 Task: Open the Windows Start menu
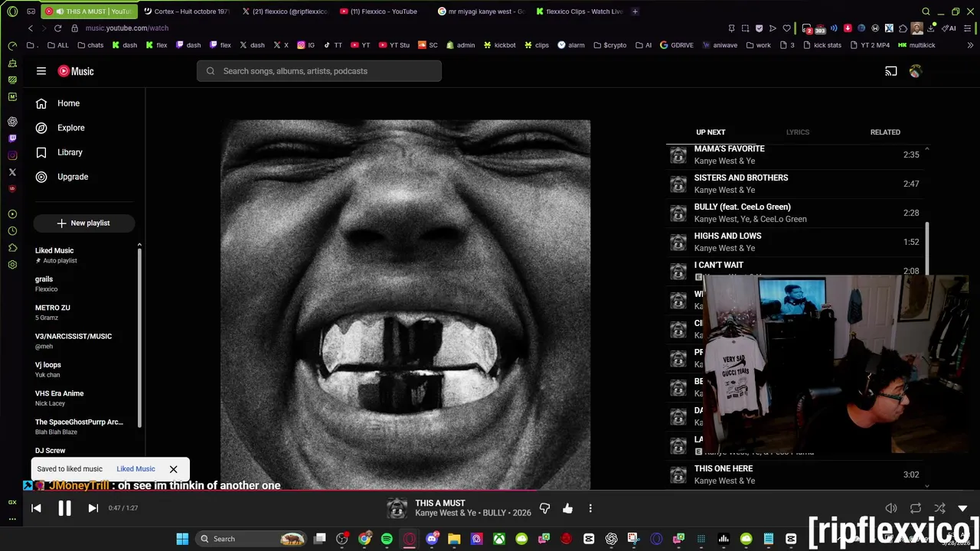182,539
